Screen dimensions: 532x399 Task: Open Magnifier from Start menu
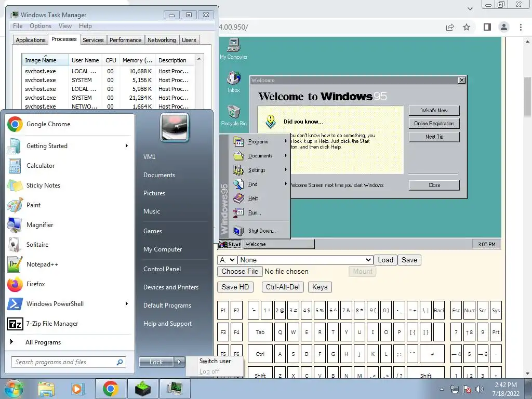[x=39, y=224]
